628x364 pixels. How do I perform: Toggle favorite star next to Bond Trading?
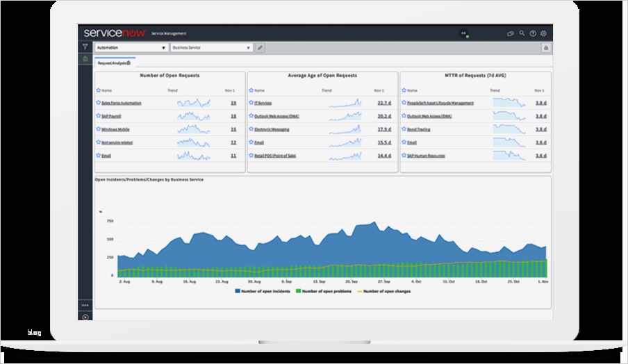pyautogui.click(x=404, y=129)
